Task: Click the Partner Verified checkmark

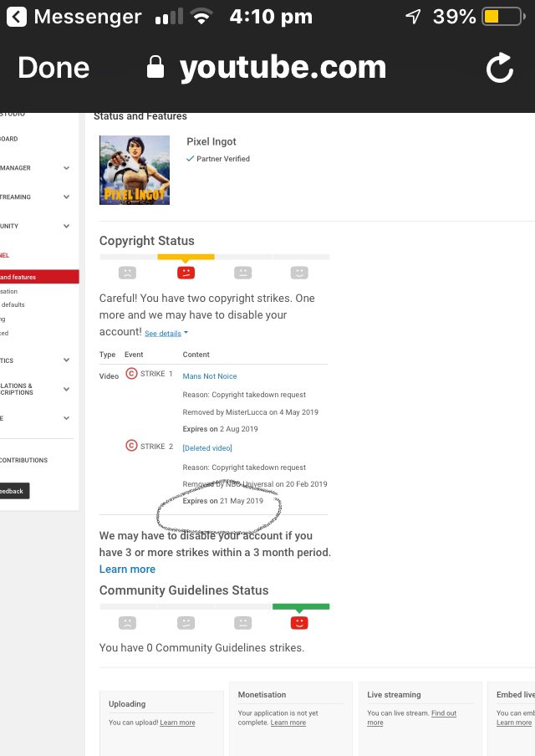Action: [190, 159]
